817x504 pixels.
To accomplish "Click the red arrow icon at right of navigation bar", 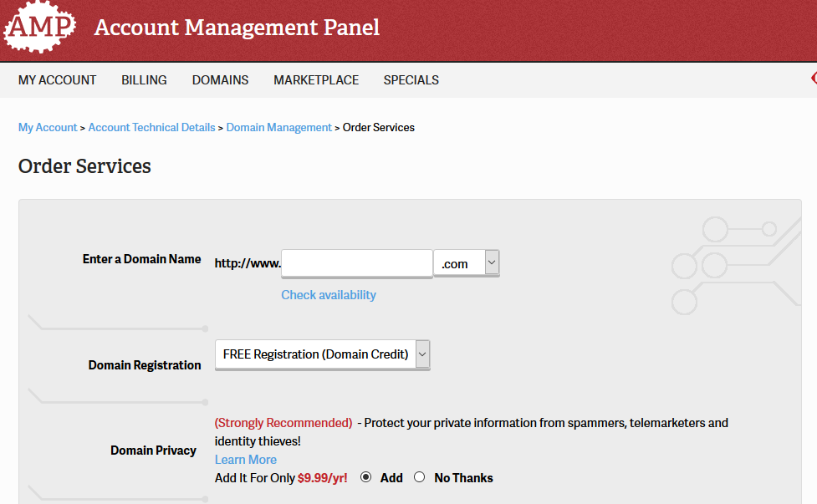I will pyautogui.click(x=814, y=78).
